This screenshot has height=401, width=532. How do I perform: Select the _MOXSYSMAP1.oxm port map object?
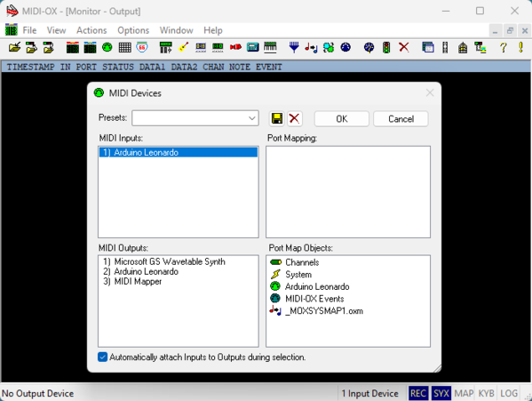316,310
